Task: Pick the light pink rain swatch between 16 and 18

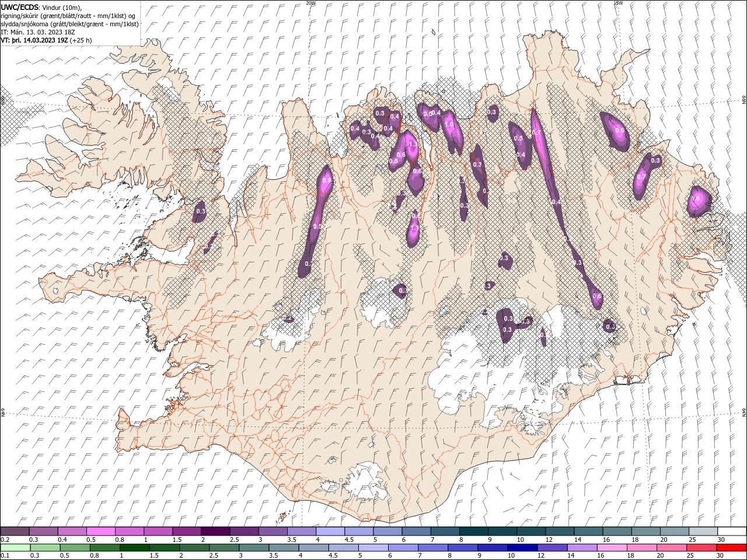Action: coord(612,548)
